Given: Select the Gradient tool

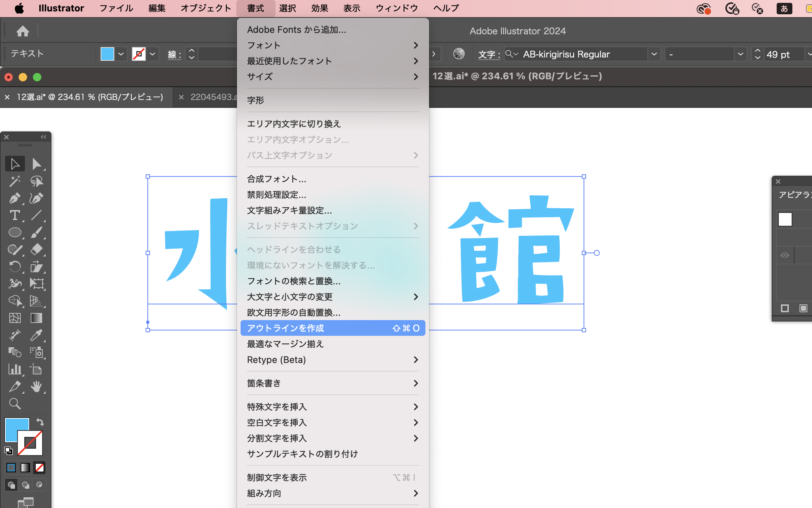Looking at the screenshot, I should coord(36,318).
